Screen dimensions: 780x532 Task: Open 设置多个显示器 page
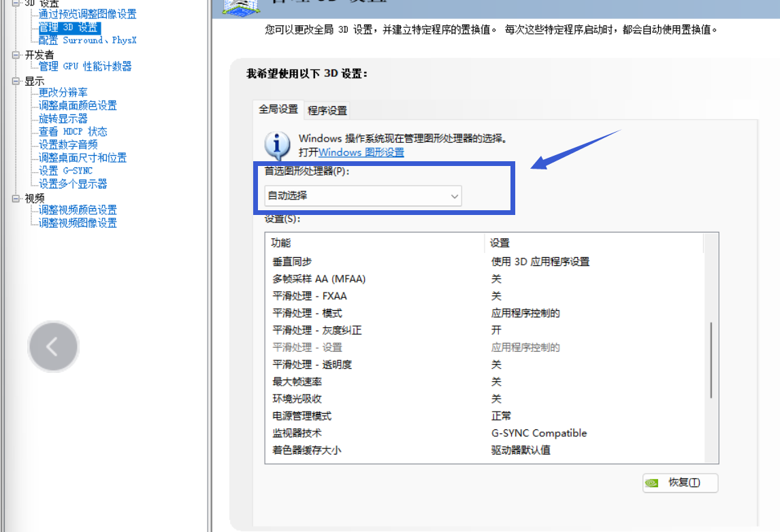coord(73,184)
